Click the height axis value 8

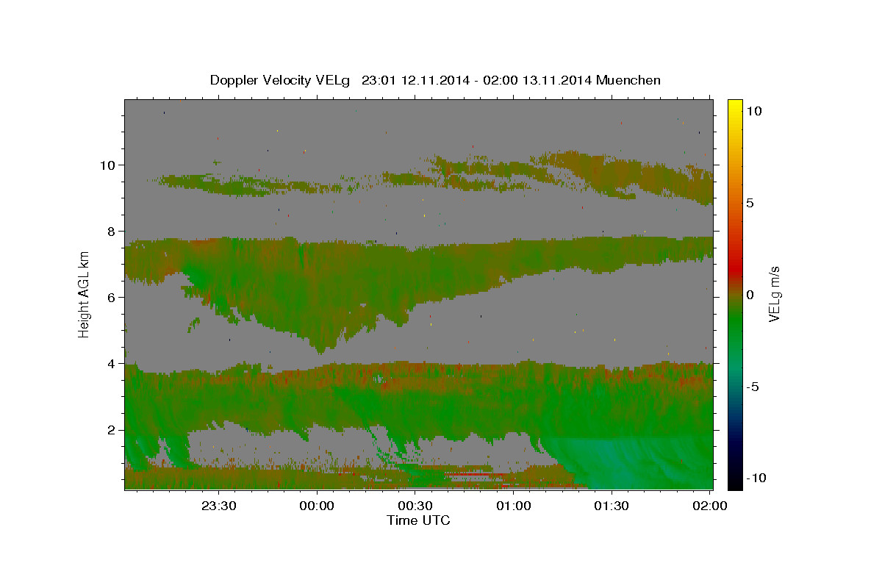[x=111, y=231]
